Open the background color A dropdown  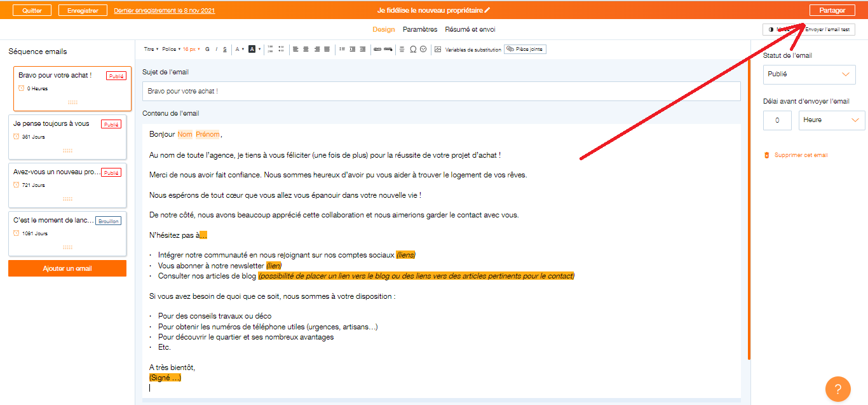coord(254,49)
